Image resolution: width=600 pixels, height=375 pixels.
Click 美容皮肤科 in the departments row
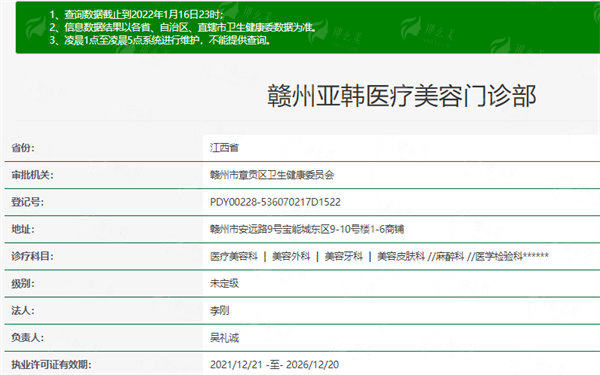(x=401, y=256)
